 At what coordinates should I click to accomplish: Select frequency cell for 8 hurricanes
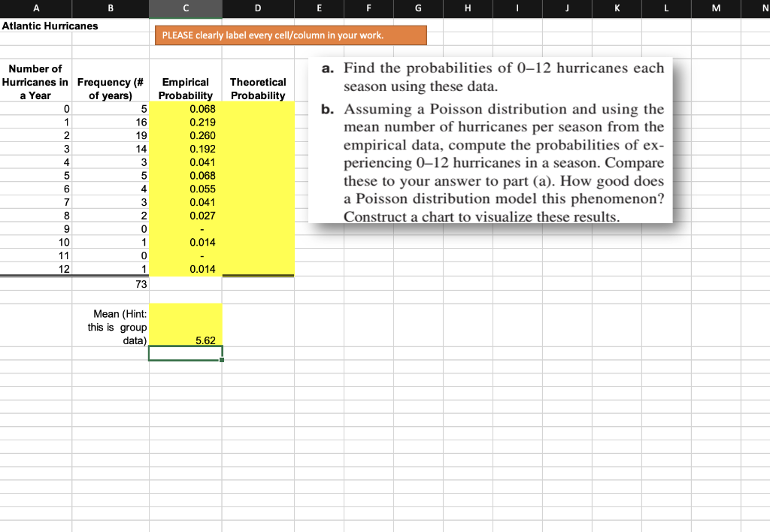(x=111, y=216)
